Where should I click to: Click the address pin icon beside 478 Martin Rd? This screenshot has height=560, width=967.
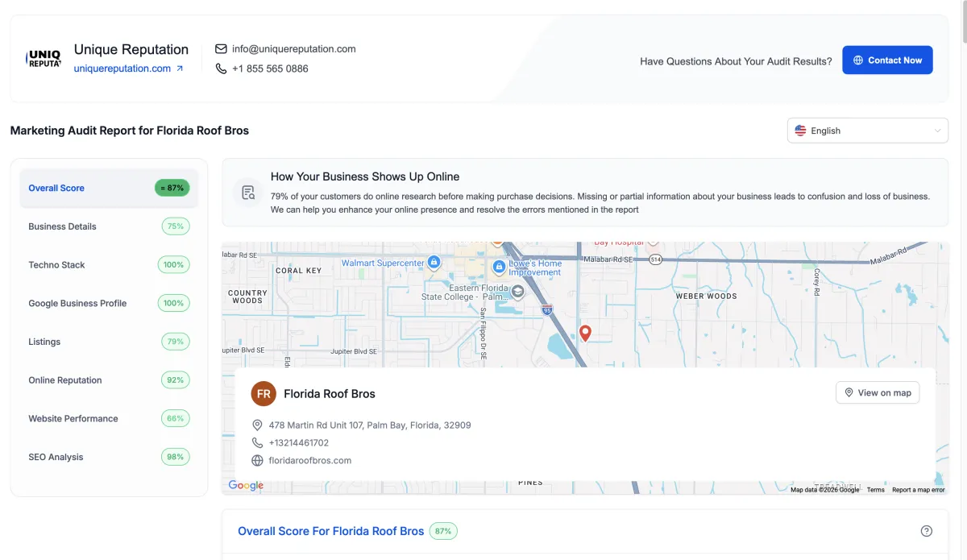[258, 425]
